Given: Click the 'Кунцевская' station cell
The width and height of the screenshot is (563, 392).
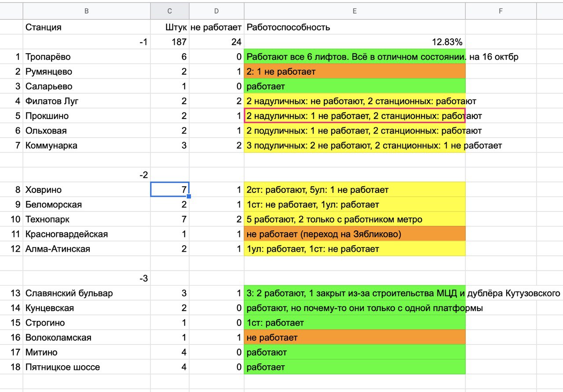Looking at the screenshot, I should click(x=87, y=308).
